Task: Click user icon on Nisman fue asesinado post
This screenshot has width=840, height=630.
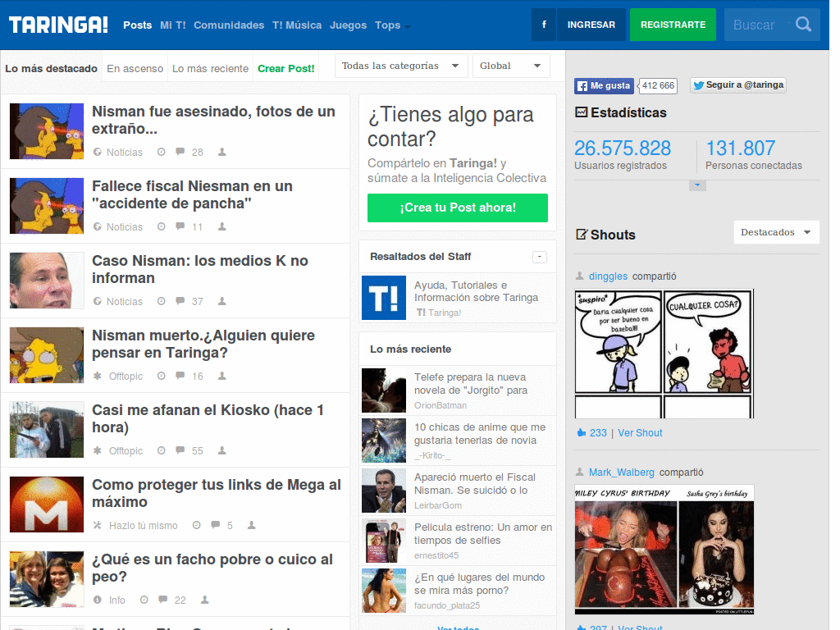Action: (221, 152)
